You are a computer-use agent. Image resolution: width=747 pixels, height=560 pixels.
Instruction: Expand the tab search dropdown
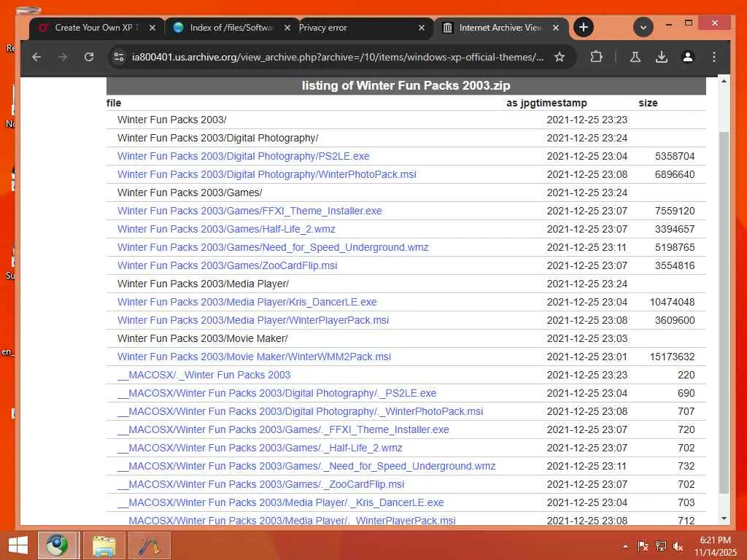point(643,27)
